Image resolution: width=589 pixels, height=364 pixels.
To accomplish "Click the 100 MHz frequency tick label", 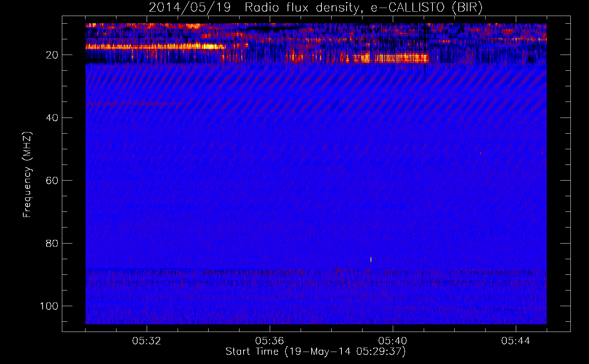I will [x=49, y=306].
